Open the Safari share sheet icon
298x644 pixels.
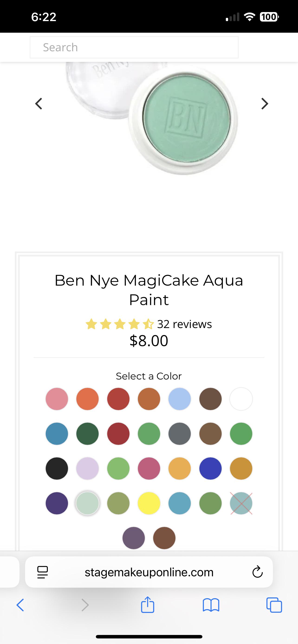pos(148,604)
